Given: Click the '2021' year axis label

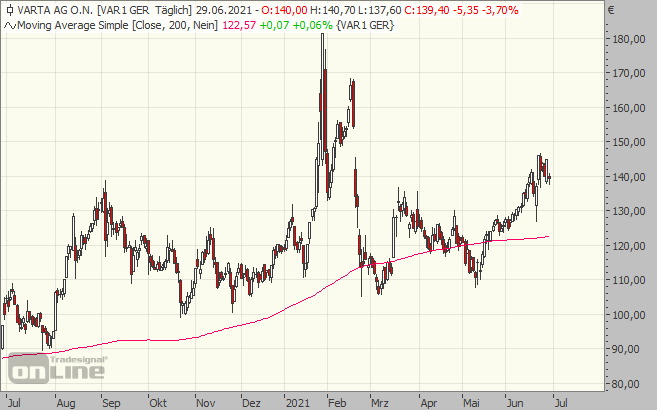Looking at the screenshot, I should [x=298, y=403].
